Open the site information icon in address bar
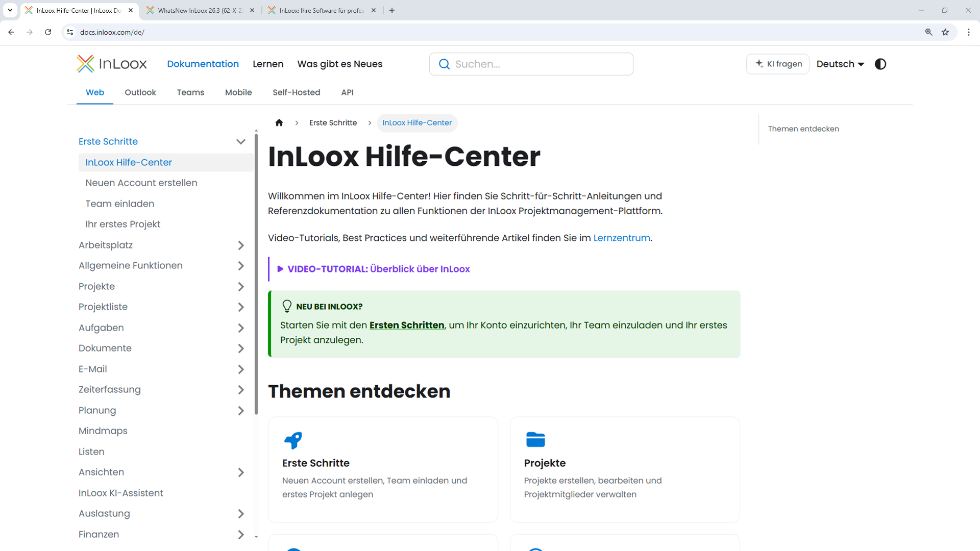Screen dimensions: 980x551 pos(70,32)
